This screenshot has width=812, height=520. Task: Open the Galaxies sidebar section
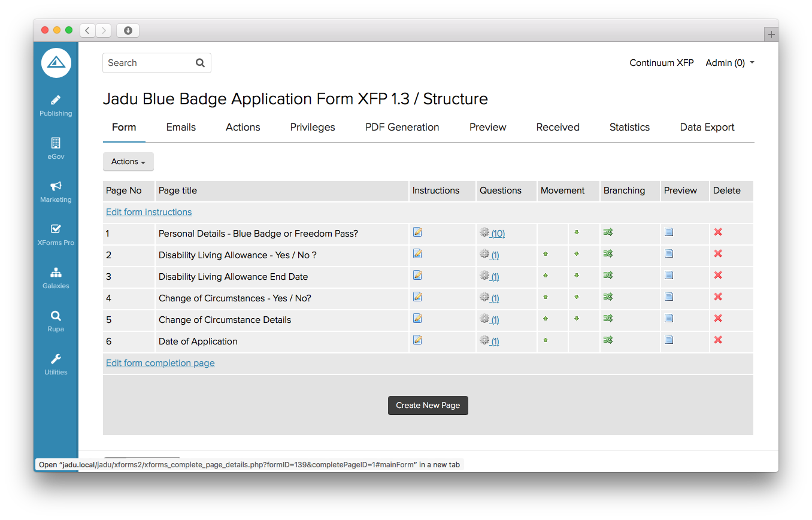[x=56, y=277]
